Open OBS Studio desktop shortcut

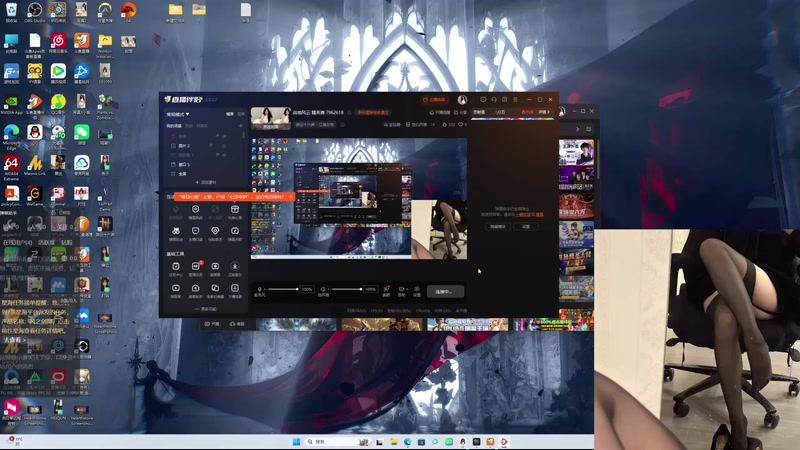(35, 12)
